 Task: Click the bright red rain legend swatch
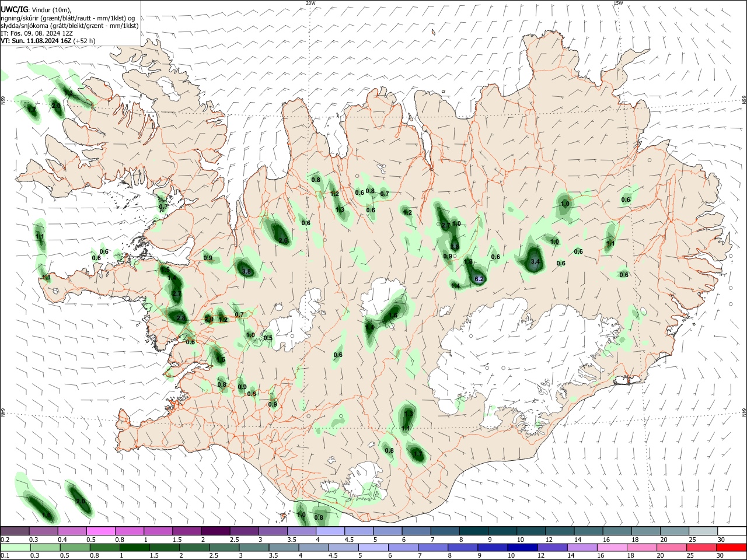(732, 547)
